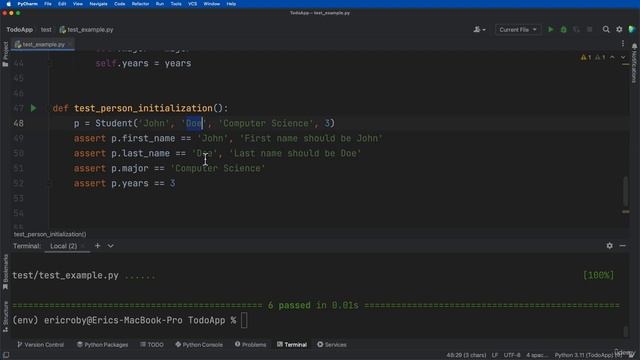The width and height of the screenshot is (640, 360).
Task: Add a new terminal session with plus
Action: click(98, 246)
